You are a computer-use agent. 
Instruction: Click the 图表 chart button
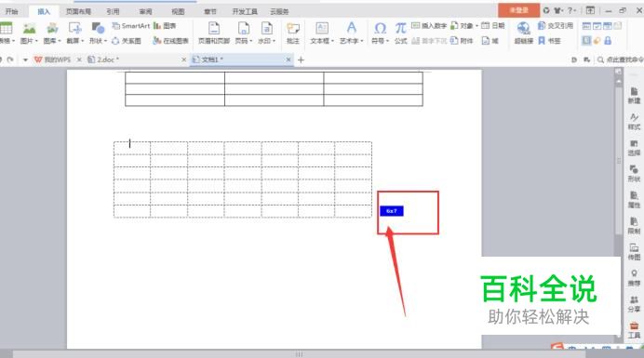(165, 26)
